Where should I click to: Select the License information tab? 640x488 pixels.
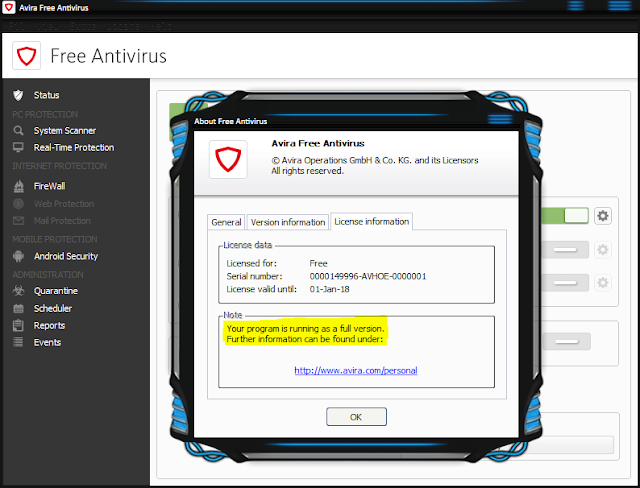(x=371, y=221)
